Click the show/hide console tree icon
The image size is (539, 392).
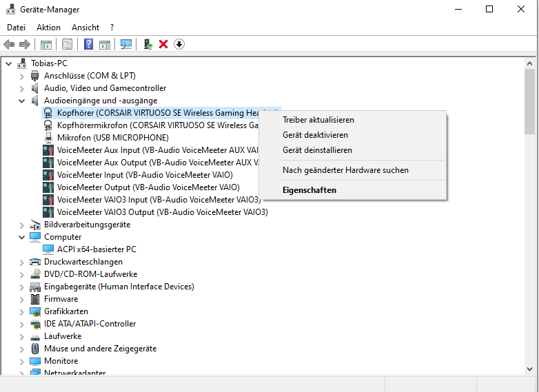coord(45,44)
